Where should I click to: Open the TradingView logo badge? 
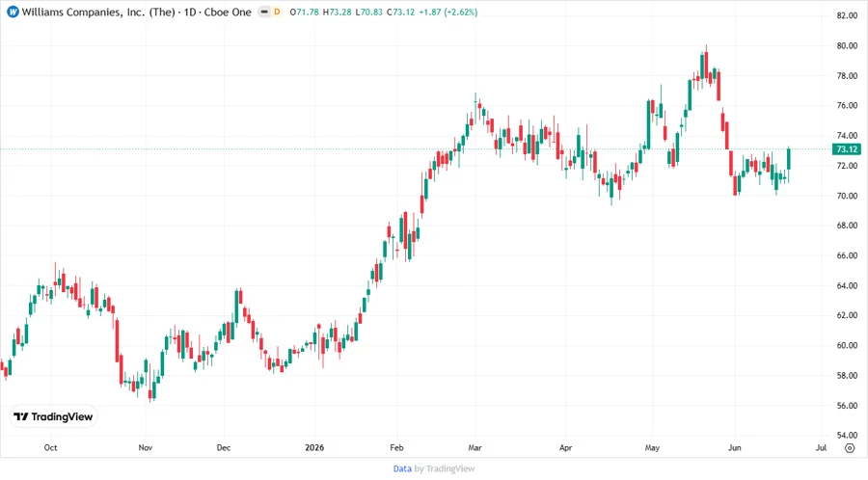pyautogui.click(x=53, y=416)
